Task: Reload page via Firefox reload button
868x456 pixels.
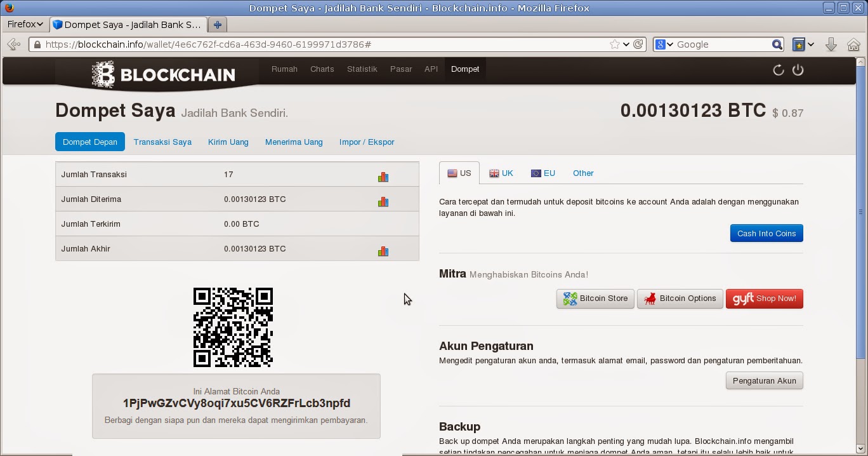Action: click(x=638, y=44)
